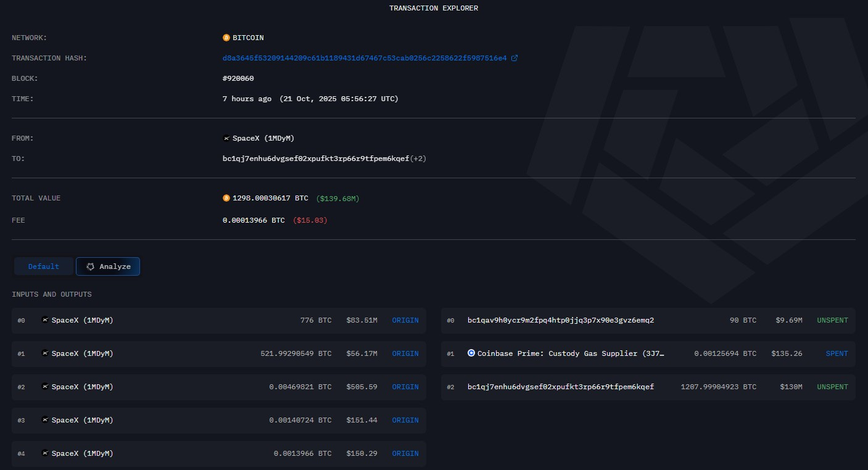
Task: Click UNSPENT status on 1207.99904923 BTC output
Action: 833,387
